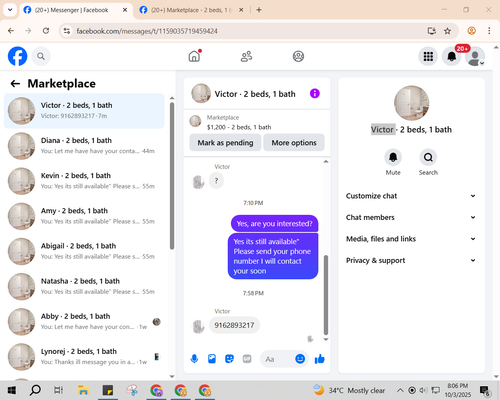The image size is (500, 400).
Task: Mute the Victor conversation
Action: (393, 157)
